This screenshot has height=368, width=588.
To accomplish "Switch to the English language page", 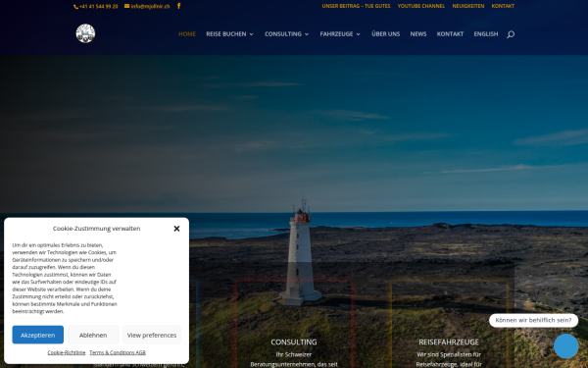I will coord(486,33).
